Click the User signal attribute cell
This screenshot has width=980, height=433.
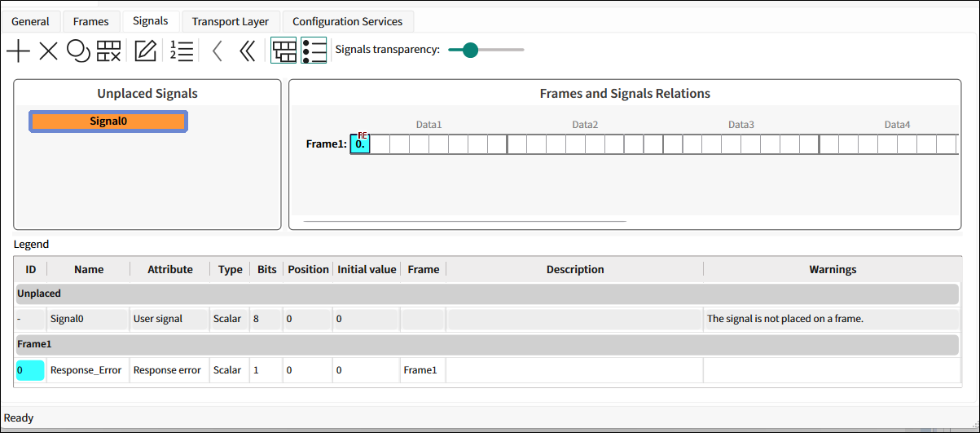coord(170,319)
